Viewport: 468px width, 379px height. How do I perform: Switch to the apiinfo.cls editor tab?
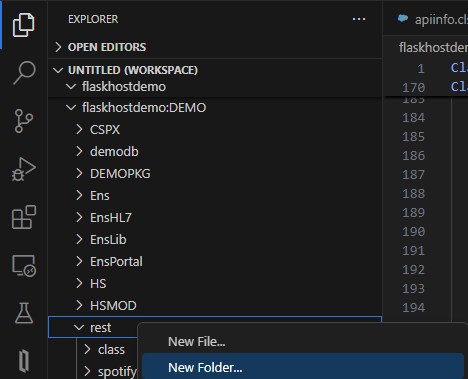433,19
